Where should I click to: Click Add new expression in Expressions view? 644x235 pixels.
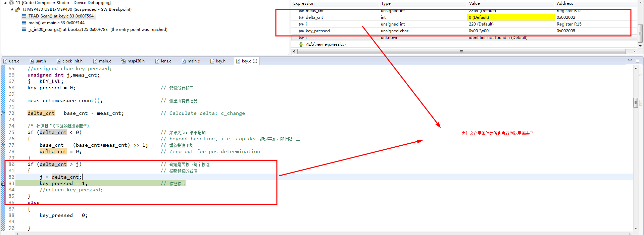point(326,44)
